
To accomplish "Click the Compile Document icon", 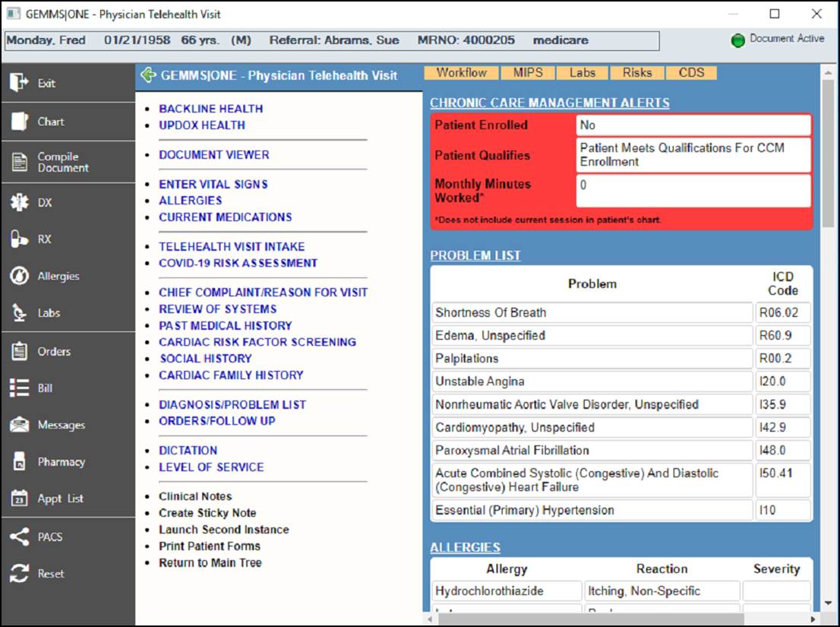I will point(20,162).
